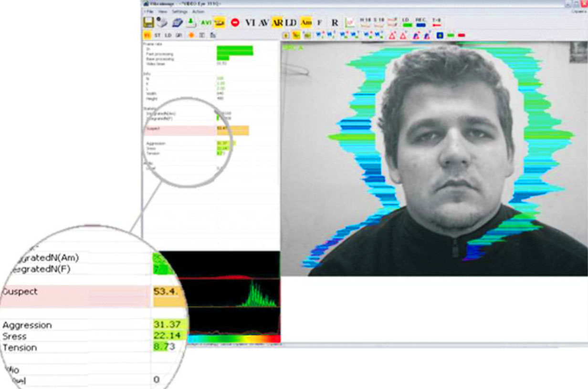Click the floppy disk Save icon
Viewport: 588px width, 389px height.
pyautogui.click(x=148, y=22)
